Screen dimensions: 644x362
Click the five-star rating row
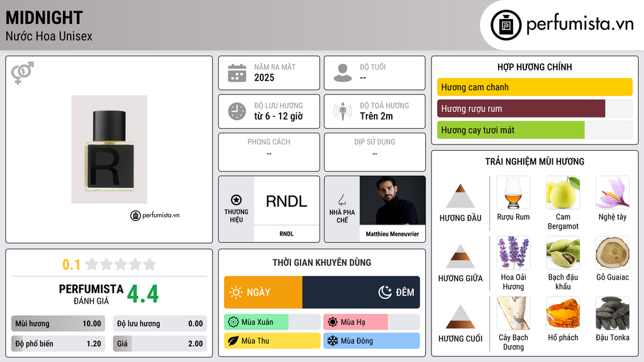pyautogui.click(x=121, y=264)
